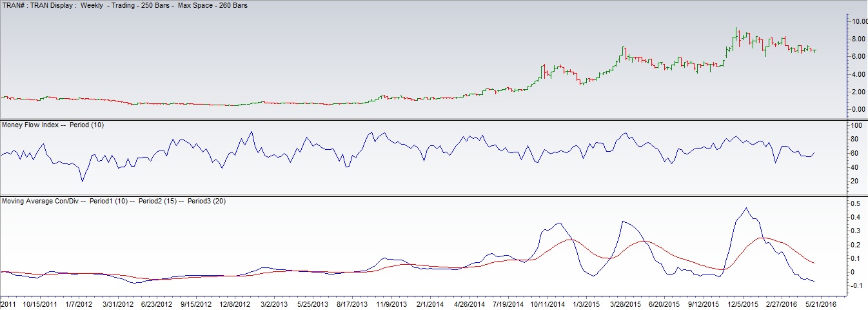
Task: Click 100 on the Money Flow Index axis
Action: point(857,125)
